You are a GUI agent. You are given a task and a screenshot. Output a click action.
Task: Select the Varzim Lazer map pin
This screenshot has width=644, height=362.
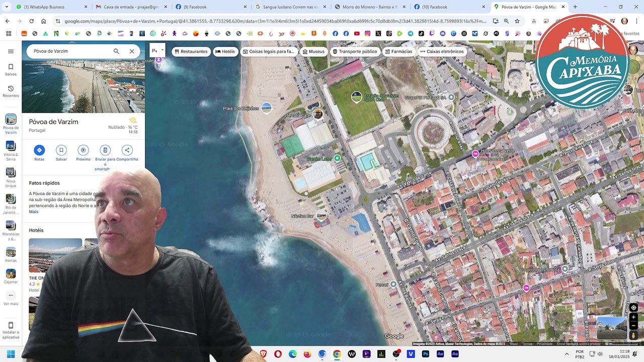(337, 158)
